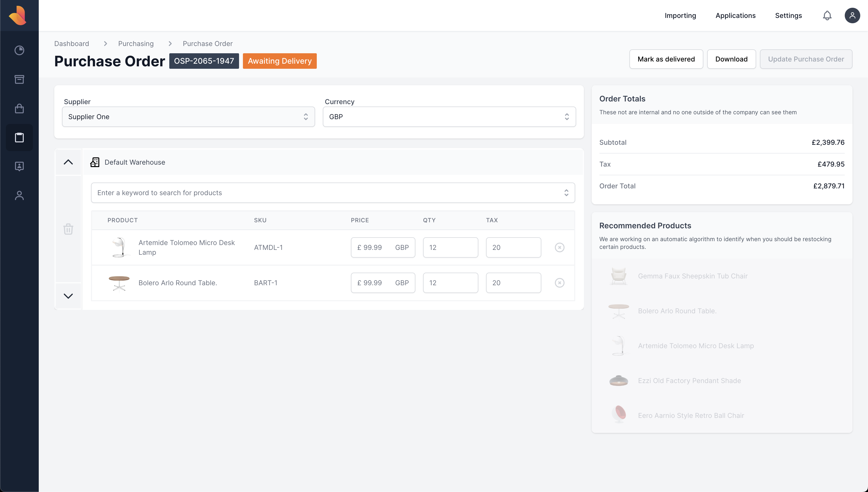Viewport: 868px width, 492px height.
Task: Remove the Artemide Tolomeo lamp row
Action: pyautogui.click(x=559, y=247)
